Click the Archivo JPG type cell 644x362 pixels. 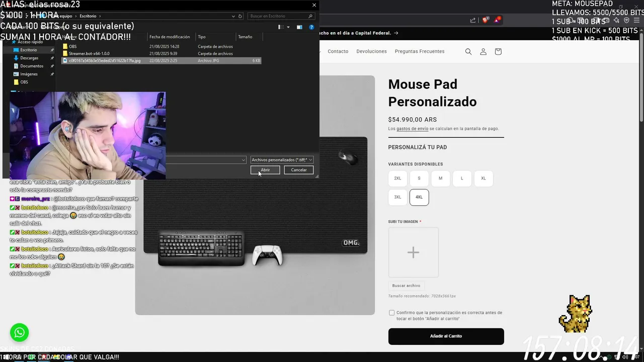(x=208, y=60)
